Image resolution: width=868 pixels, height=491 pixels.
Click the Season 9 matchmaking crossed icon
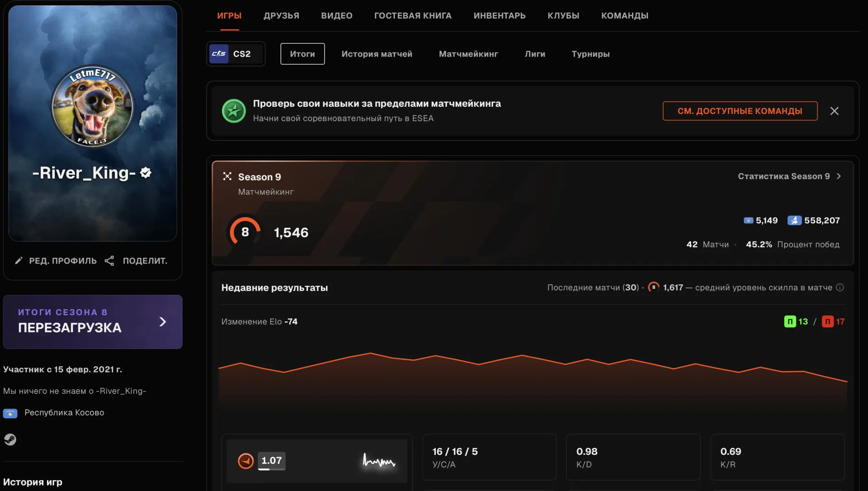pos(227,176)
